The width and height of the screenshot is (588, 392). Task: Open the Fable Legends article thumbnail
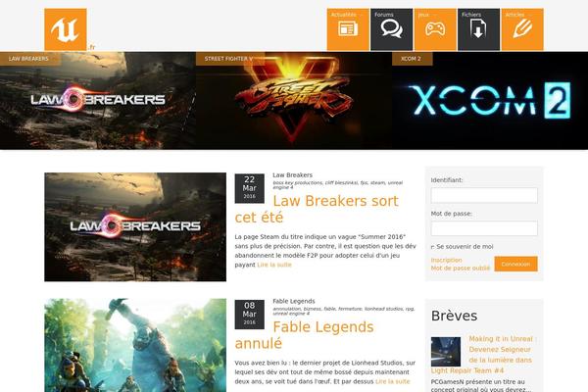coord(135,345)
